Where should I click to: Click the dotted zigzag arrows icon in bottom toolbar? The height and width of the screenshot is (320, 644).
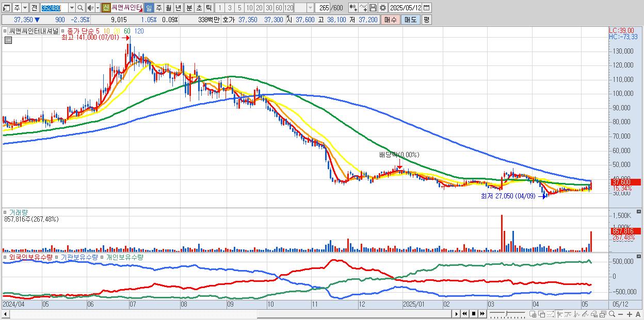pyautogui.click(x=551, y=314)
